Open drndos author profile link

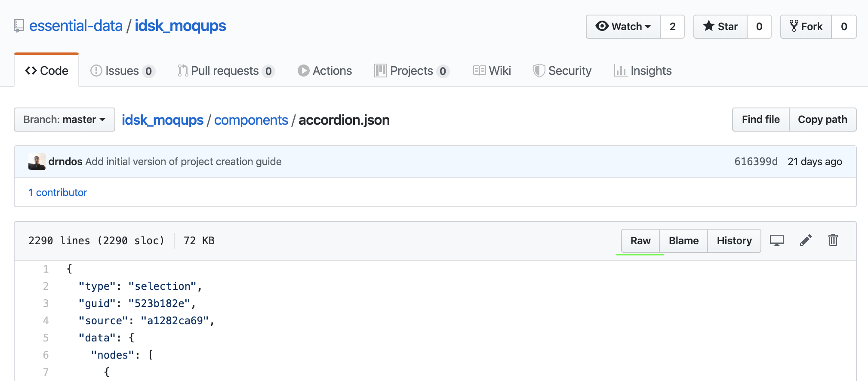65,162
